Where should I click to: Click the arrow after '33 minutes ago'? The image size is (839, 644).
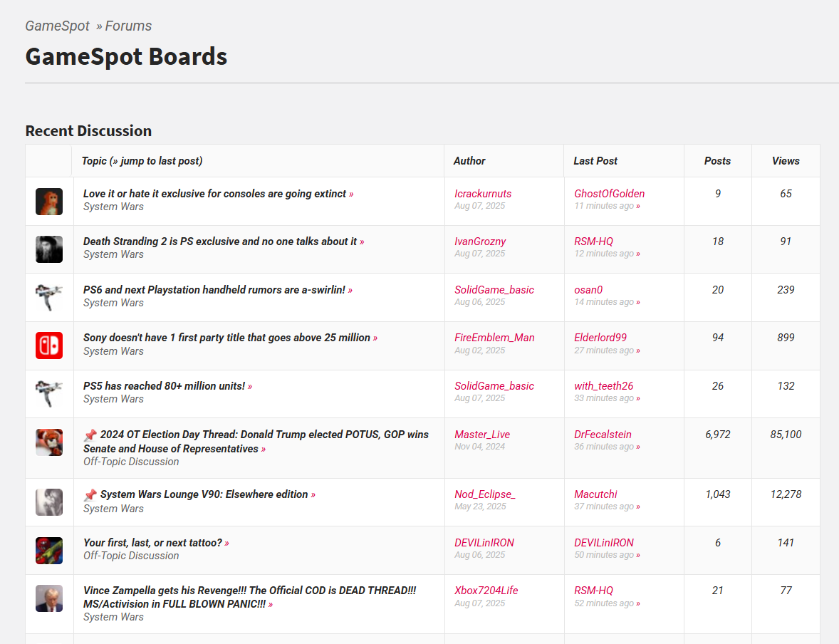pos(638,398)
